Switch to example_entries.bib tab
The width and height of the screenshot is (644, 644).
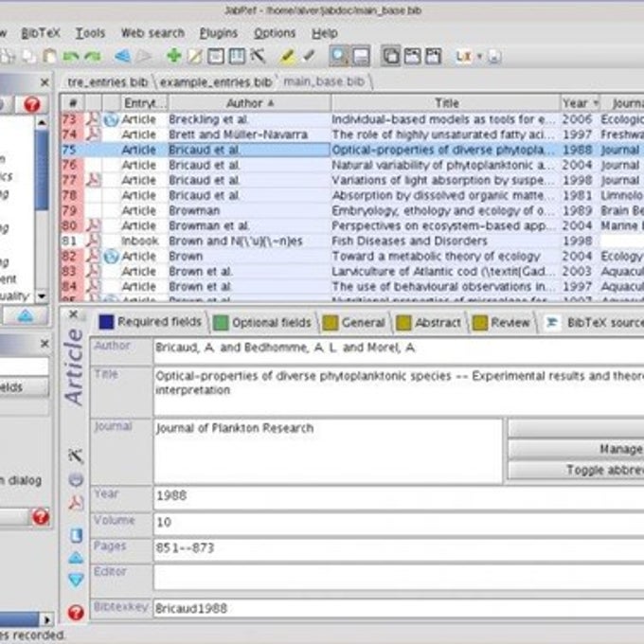click(x=216, y=82)
